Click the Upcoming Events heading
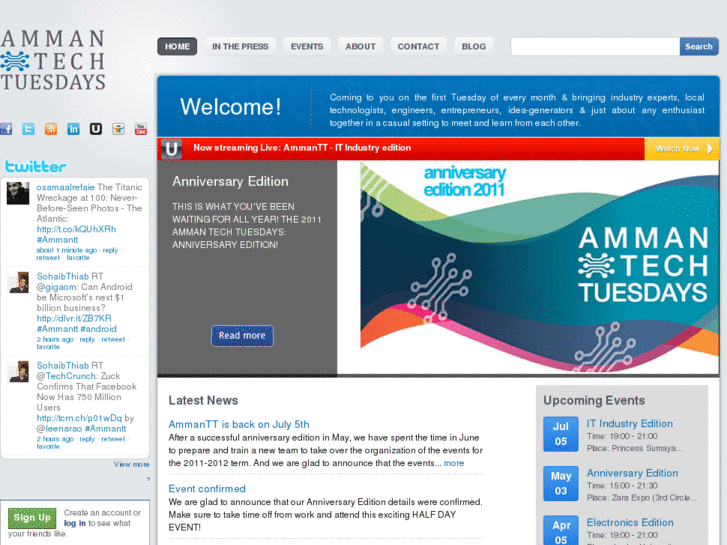 click(x=594, y=400)
